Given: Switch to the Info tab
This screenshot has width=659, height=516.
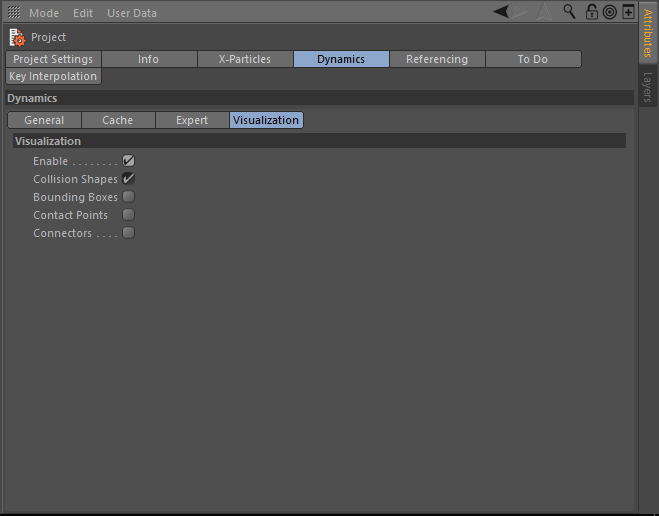Looking at the screenshot, I should coord(149,59).
